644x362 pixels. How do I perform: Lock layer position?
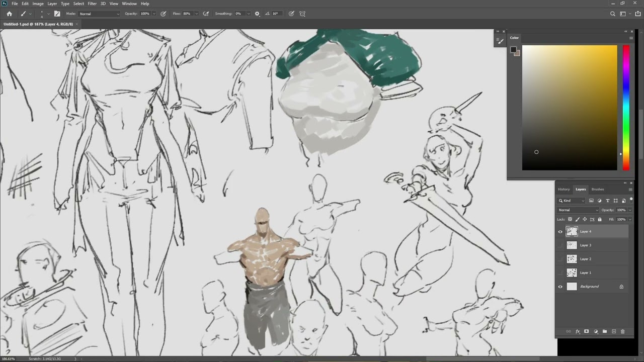click(585, 219)
